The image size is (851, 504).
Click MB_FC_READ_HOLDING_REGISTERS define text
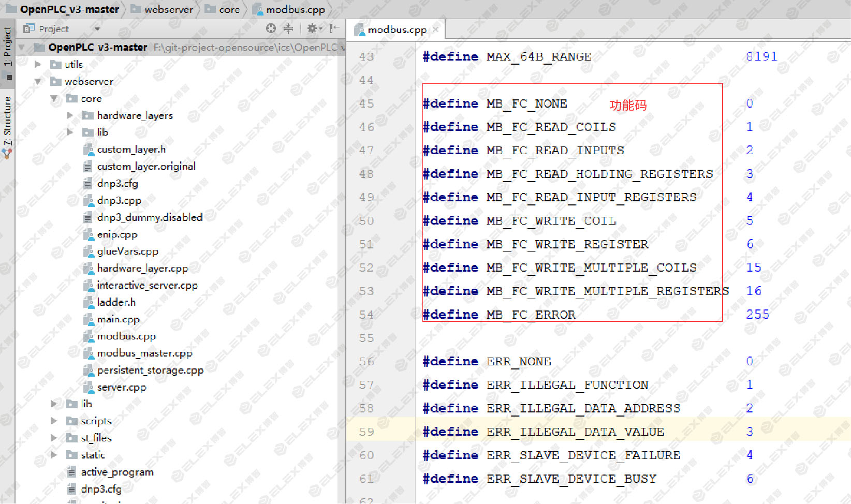point(599,174)
